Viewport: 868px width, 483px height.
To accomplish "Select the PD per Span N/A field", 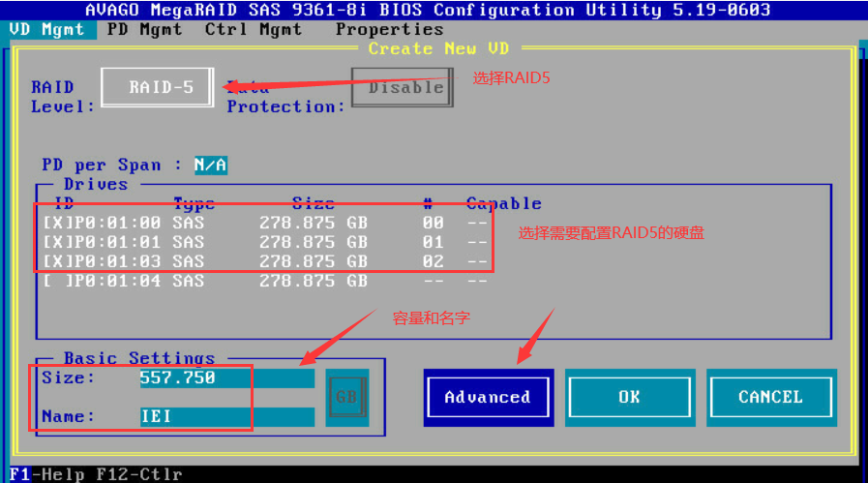I will point(210,166).
